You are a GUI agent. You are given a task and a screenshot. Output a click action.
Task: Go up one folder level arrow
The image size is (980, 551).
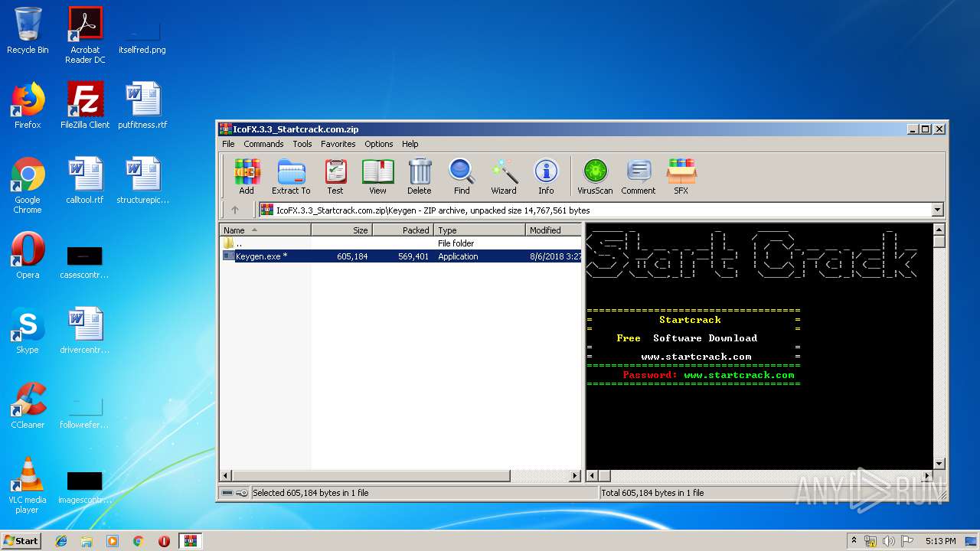tap(235, 210)
